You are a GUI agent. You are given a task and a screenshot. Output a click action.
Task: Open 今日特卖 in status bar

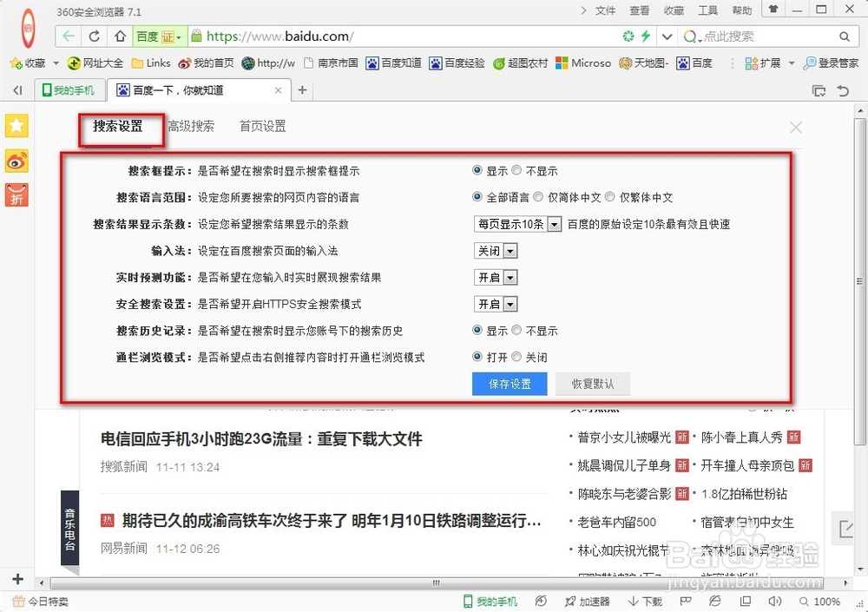click(41, 602)
